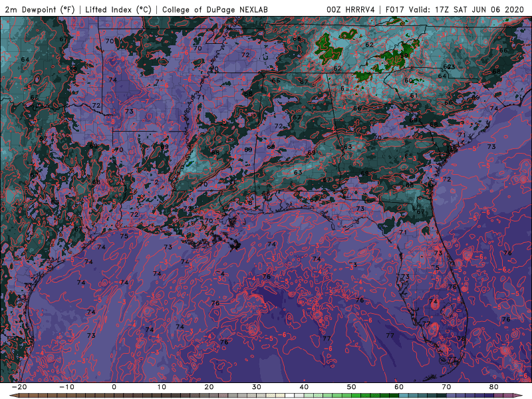Click the "Lifted Index (°C)" header label
This screenshot has width=532, height=399.
(x=118, y=9)
